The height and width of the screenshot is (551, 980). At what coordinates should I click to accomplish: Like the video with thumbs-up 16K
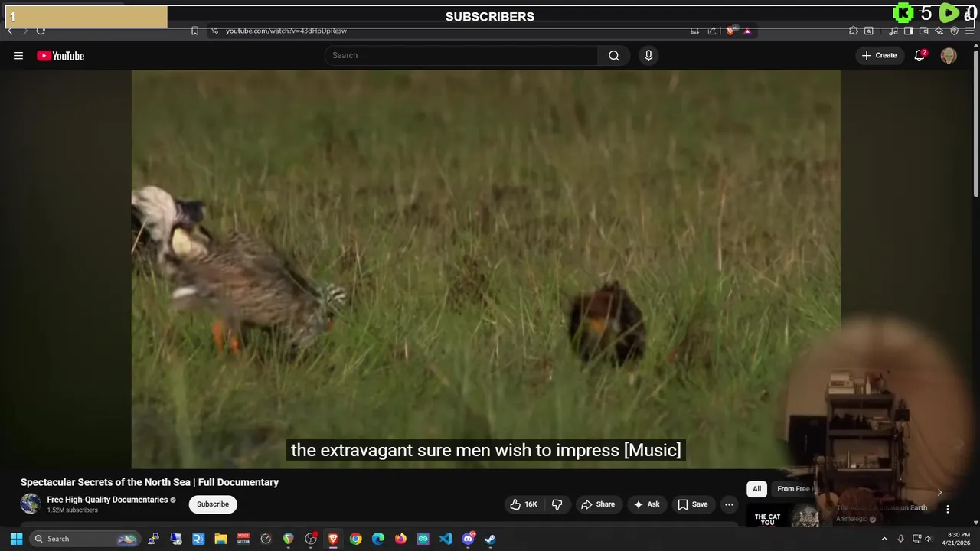pyautogui.click(x=524, y=504)
